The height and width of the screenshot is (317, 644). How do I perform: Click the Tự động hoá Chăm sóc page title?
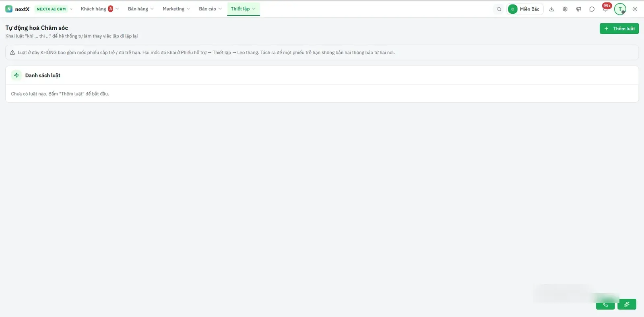pyautogui.click(x=37, y=28)
